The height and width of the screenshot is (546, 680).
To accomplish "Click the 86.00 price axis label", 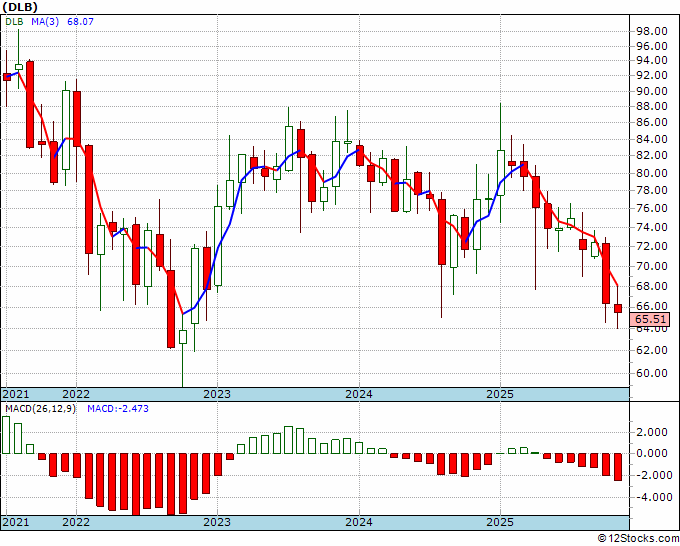I will coord(651,122).
